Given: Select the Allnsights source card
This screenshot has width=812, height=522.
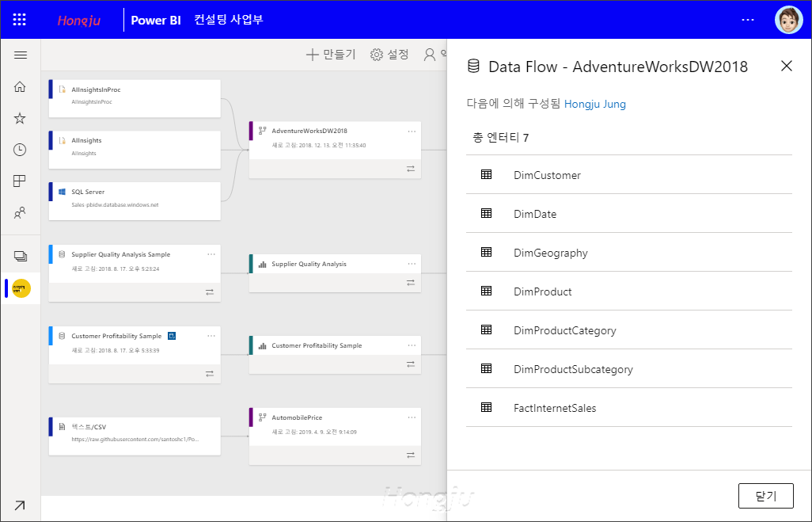Looking at the screenshot, I should 135,150.
